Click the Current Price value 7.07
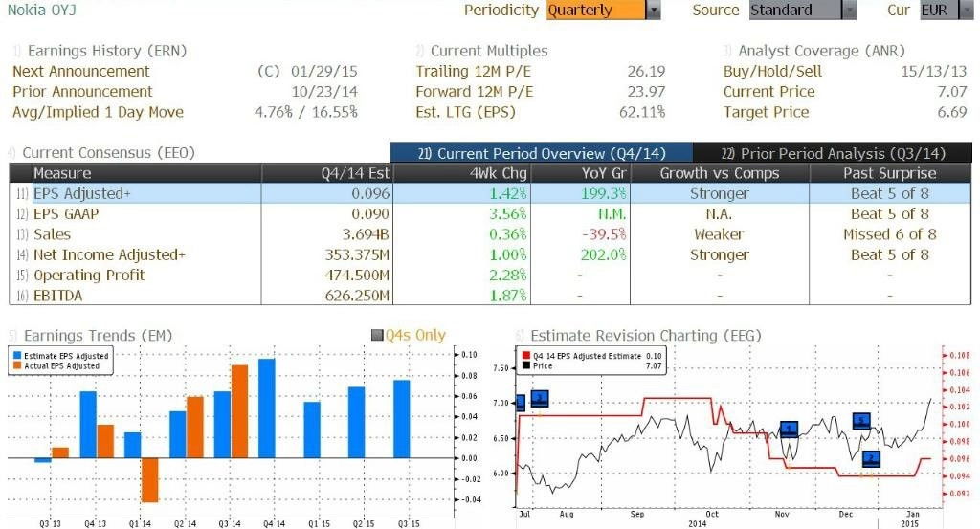Screen dimensions: 980x529 tap(952, 92)
